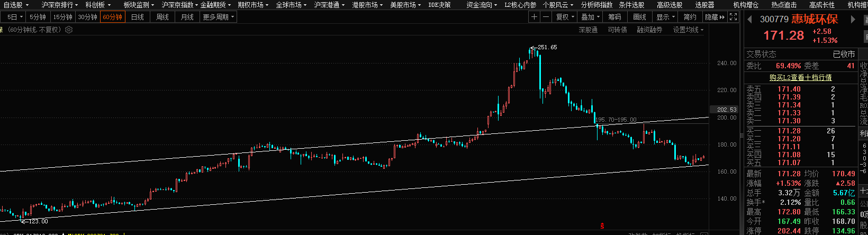The height and width of the screenshot is (235, 868).
Task: Open 美股市场 menu
Action: coord(405,5)
